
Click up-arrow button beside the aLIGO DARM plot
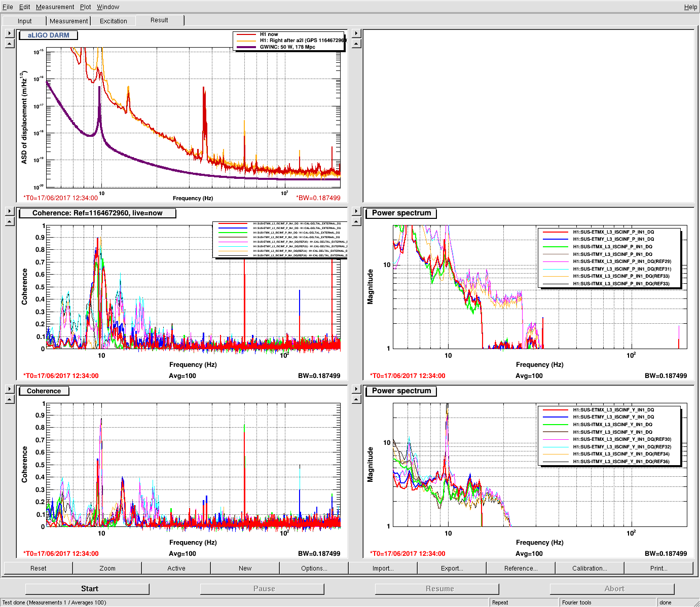point(9,44)
